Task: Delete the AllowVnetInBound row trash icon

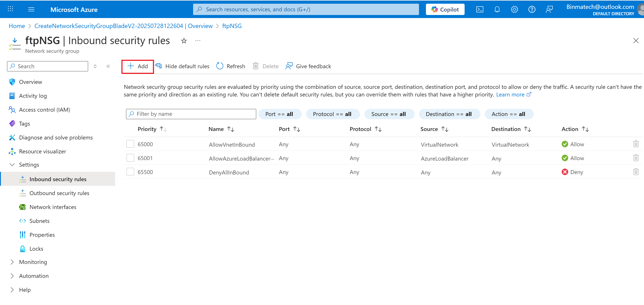Action: (x=636, y=144)
